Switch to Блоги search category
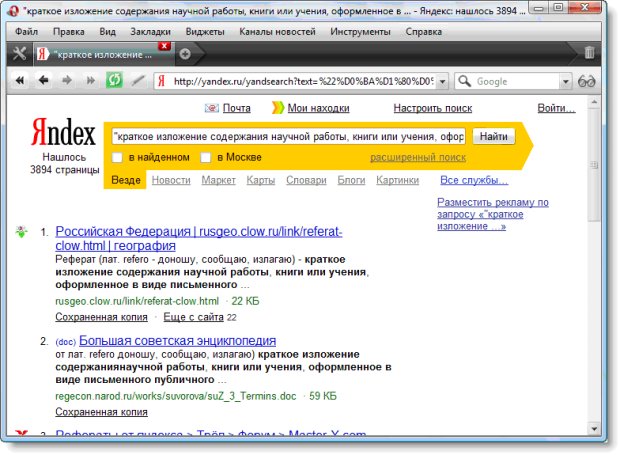The width and height of the screenshot is (620, 455). click(351, 180)
